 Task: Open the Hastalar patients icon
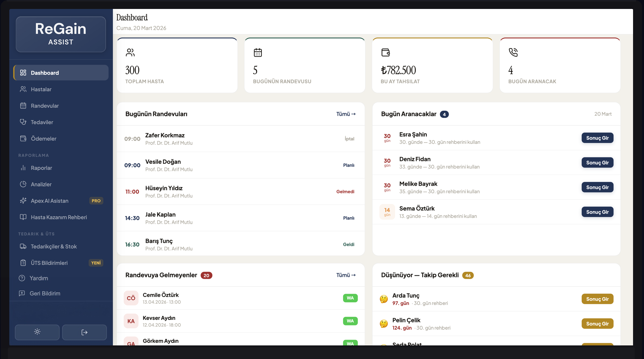pos(23,89)
